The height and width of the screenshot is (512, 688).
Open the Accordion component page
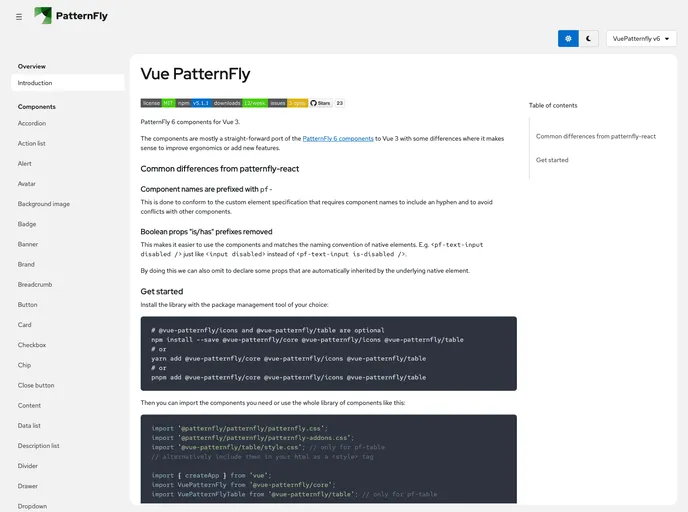click(x=32, y=123)
